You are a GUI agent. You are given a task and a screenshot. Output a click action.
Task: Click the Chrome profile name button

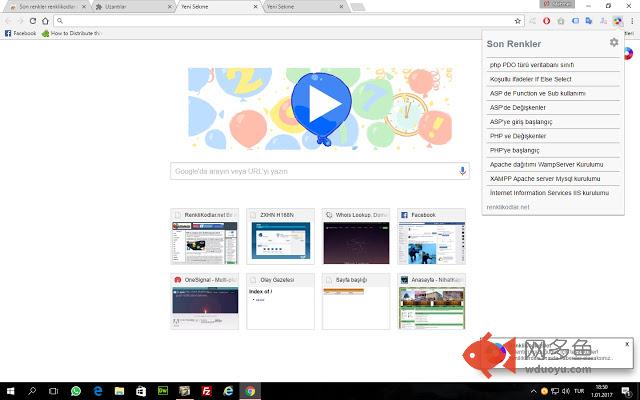click(558, 4)
